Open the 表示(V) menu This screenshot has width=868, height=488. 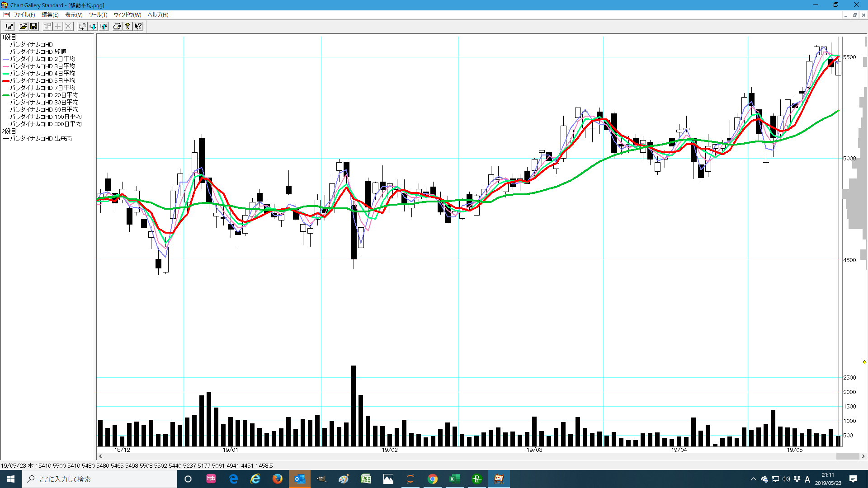[x=74, y=15]
